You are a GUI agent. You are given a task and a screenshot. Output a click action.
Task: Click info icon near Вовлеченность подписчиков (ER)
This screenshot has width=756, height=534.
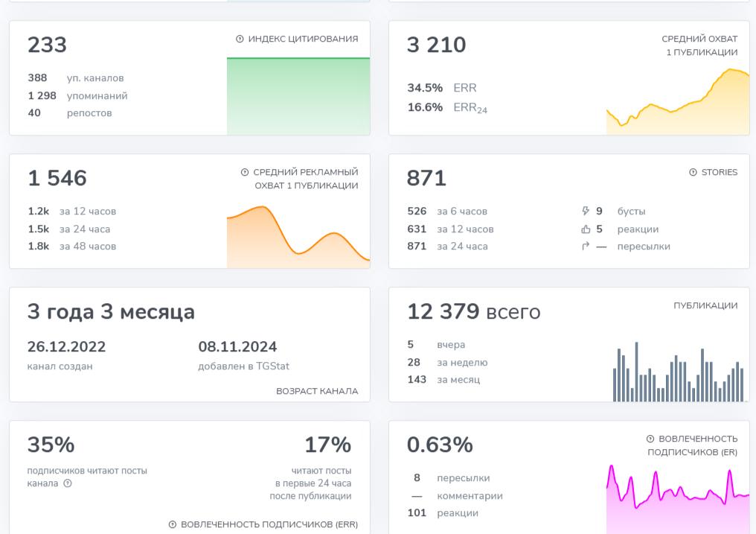tap(650, 439)
